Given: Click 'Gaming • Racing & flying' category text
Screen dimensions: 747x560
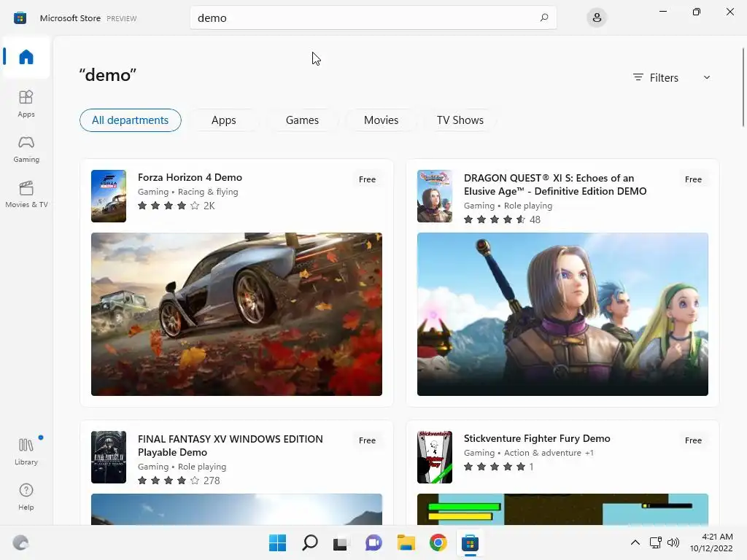Looking at the screenshot, I should coord(187,192).
